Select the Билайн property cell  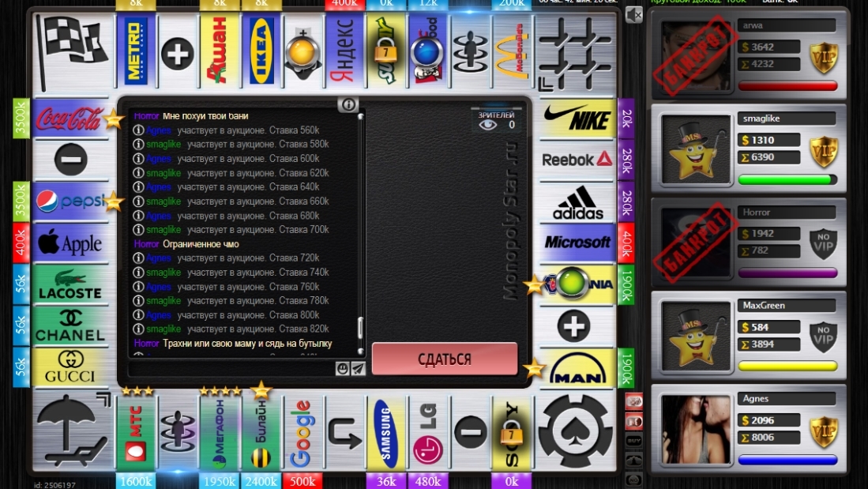[x=261, y=432]
